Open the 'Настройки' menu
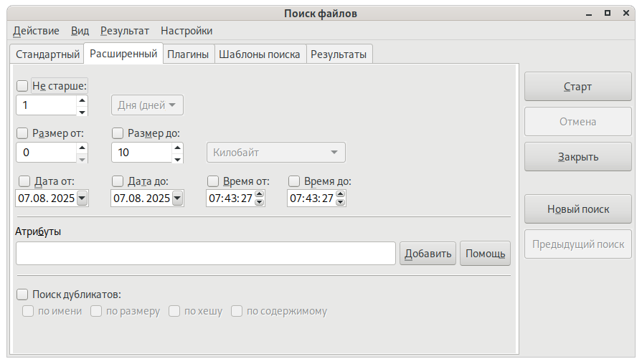The width and height of the screenshot is (642, 364). click(x=186, y=31)
